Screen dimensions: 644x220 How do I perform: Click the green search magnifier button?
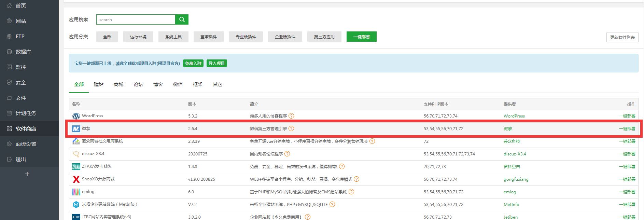click(182, 19)
